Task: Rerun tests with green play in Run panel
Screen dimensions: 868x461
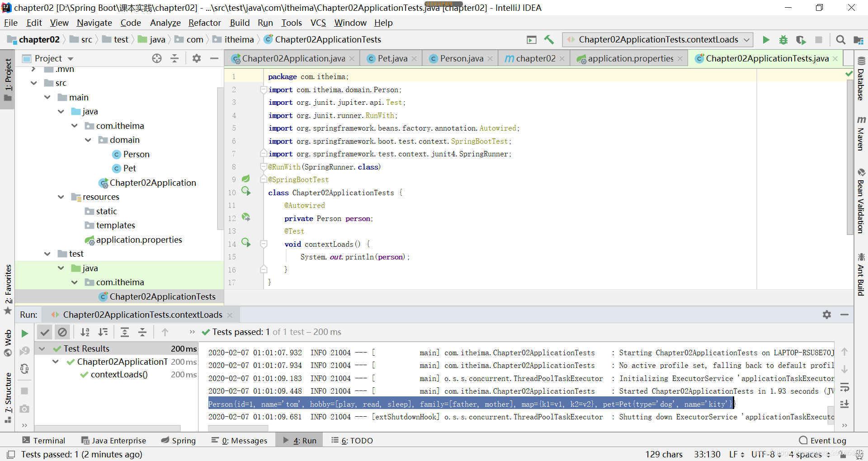Action: 24,334
